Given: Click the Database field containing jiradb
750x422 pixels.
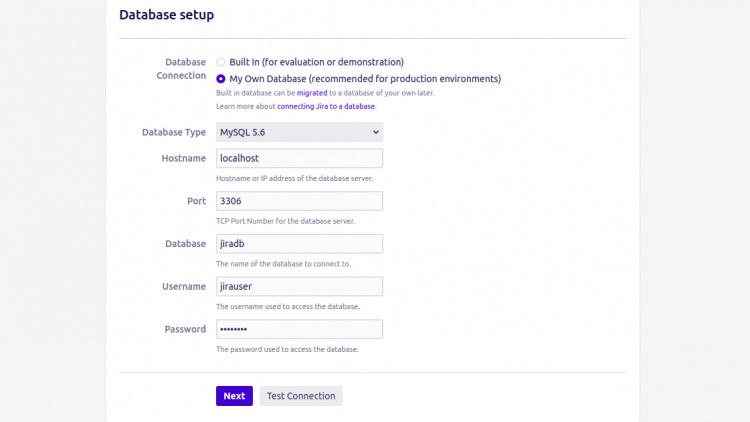Looking at the screenshot, I should click(299, 244).
